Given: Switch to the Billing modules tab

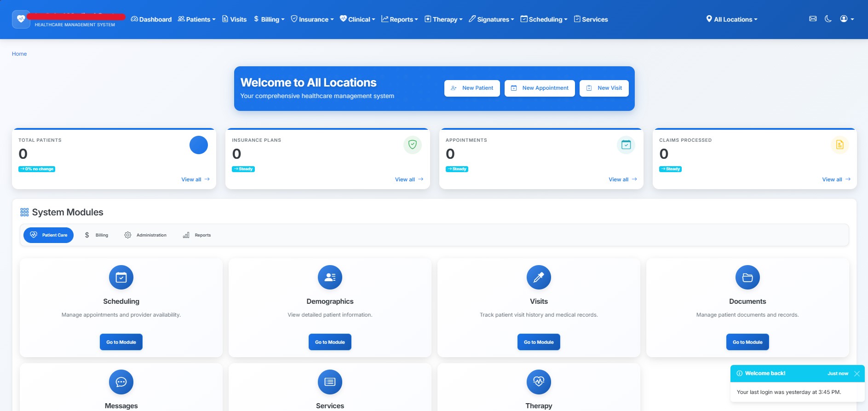Looking at the screenshot, I should pyautogui.click(x=96, y=235).
